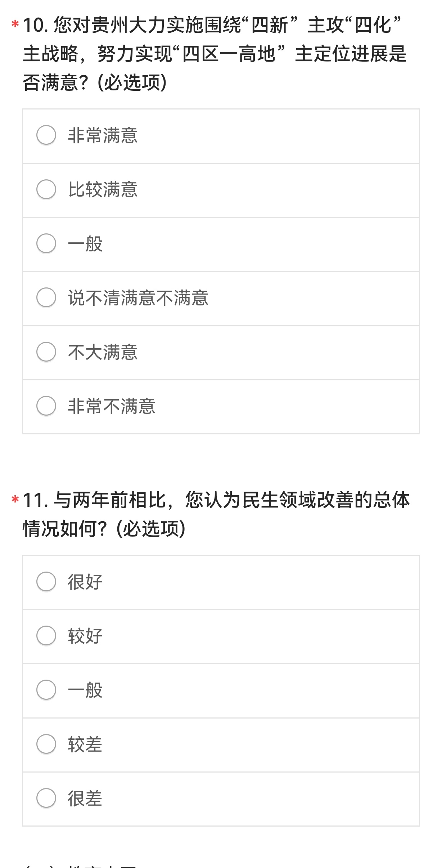Choose the '较好' radio option

click(46, 636)
